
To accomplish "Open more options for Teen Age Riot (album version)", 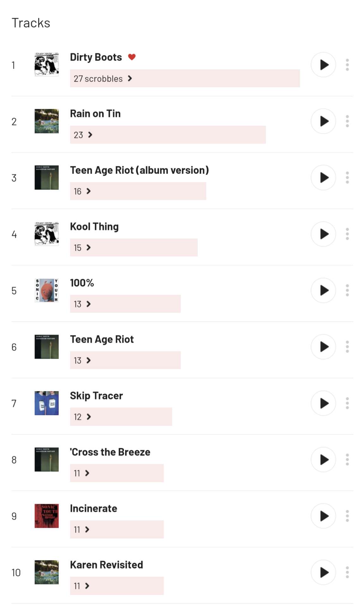I will point(347,178).
